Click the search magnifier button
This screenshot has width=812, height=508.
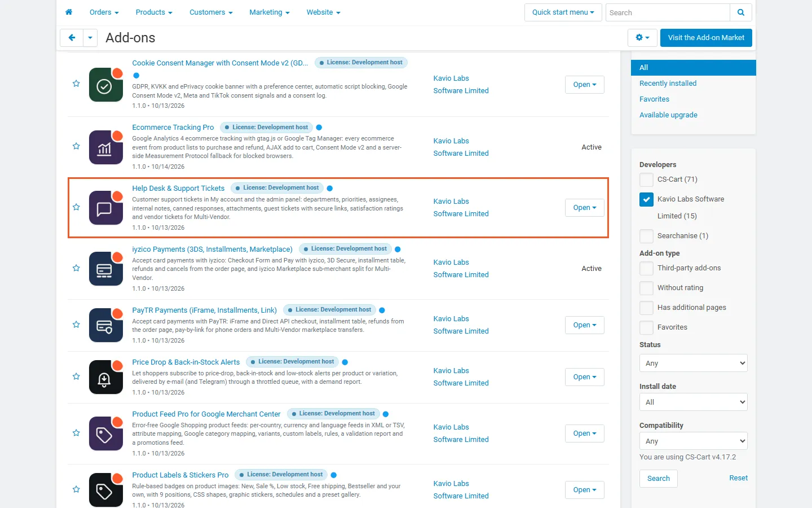click(x=741, y=12)
